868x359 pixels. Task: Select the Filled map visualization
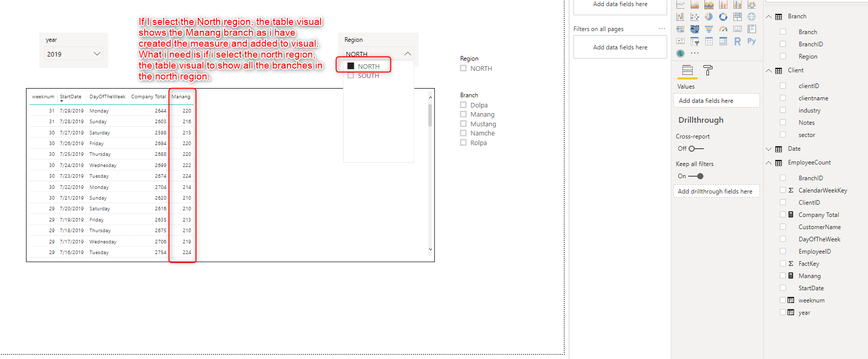click(680, 29)
